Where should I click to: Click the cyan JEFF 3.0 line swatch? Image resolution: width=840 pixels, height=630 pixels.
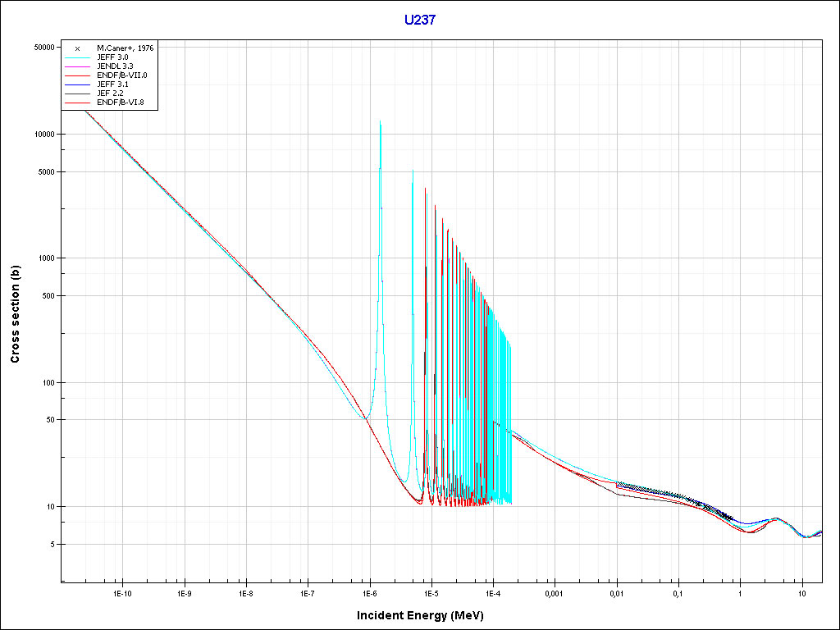[x=77, y=57]
